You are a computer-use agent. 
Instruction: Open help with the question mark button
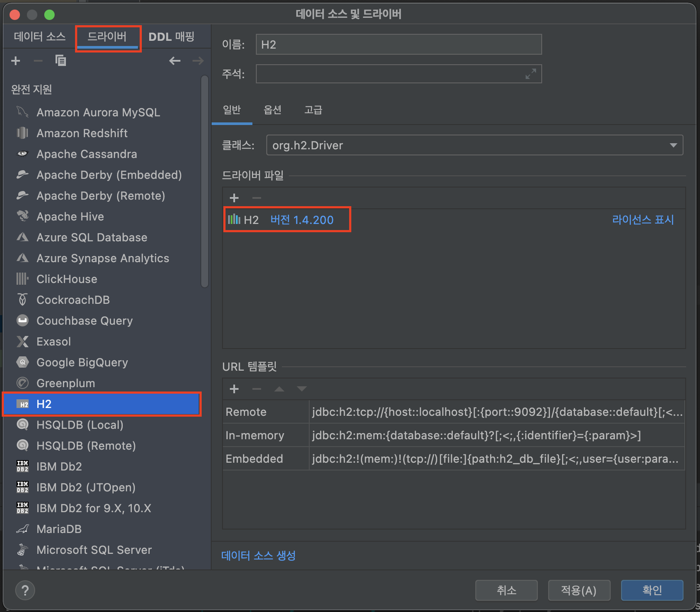point(25,590)
